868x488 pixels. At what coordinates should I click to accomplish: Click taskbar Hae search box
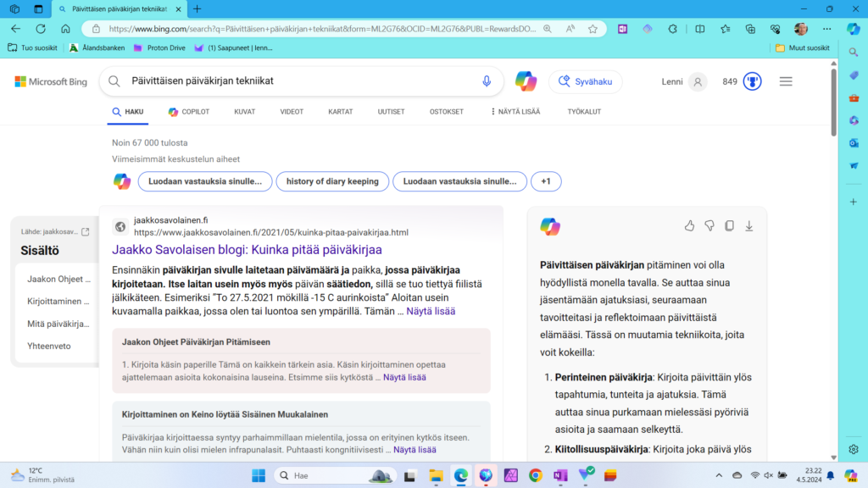pyautogui.click(x=336, y=475)
